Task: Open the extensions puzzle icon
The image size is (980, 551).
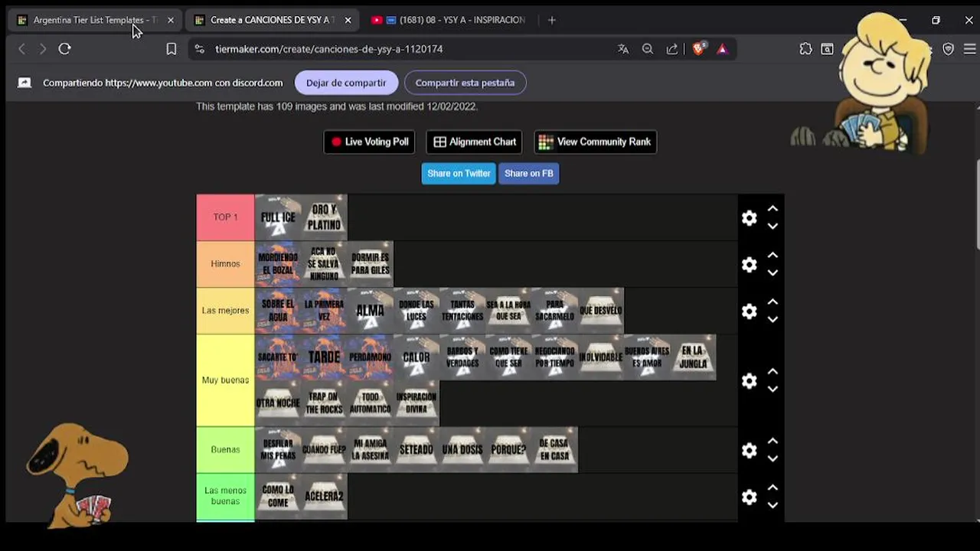Action: pyautogui.click(x=805, y=49)
